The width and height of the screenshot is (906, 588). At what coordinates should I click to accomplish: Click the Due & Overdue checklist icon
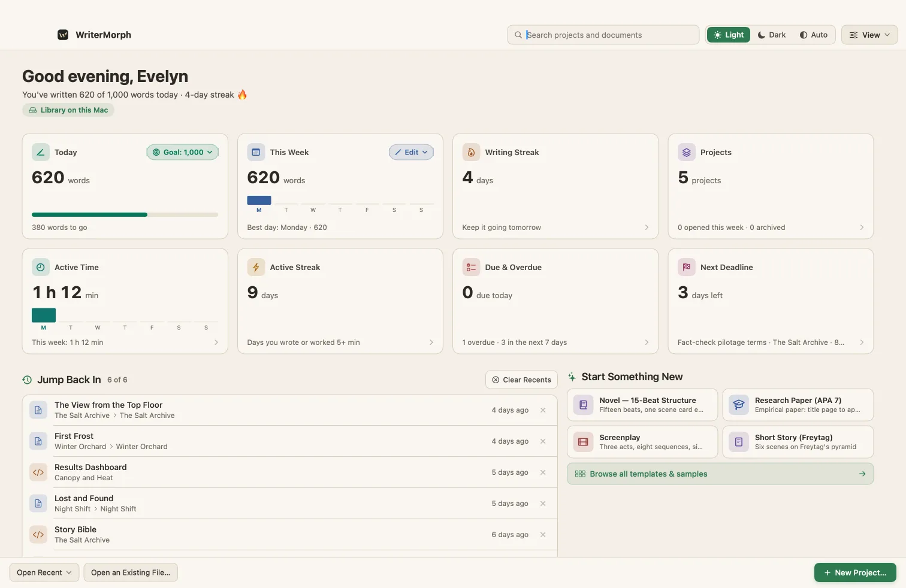471,267
